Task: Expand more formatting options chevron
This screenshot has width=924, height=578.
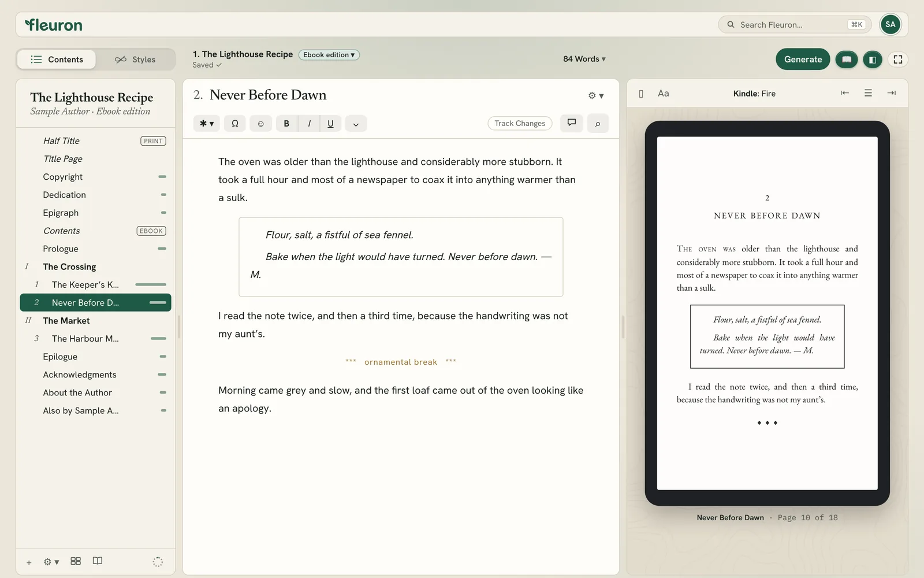Action: 356,123
